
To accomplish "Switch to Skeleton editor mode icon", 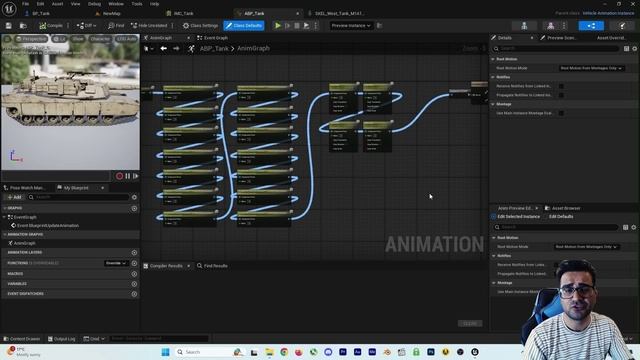I will (x=524, y=26).
